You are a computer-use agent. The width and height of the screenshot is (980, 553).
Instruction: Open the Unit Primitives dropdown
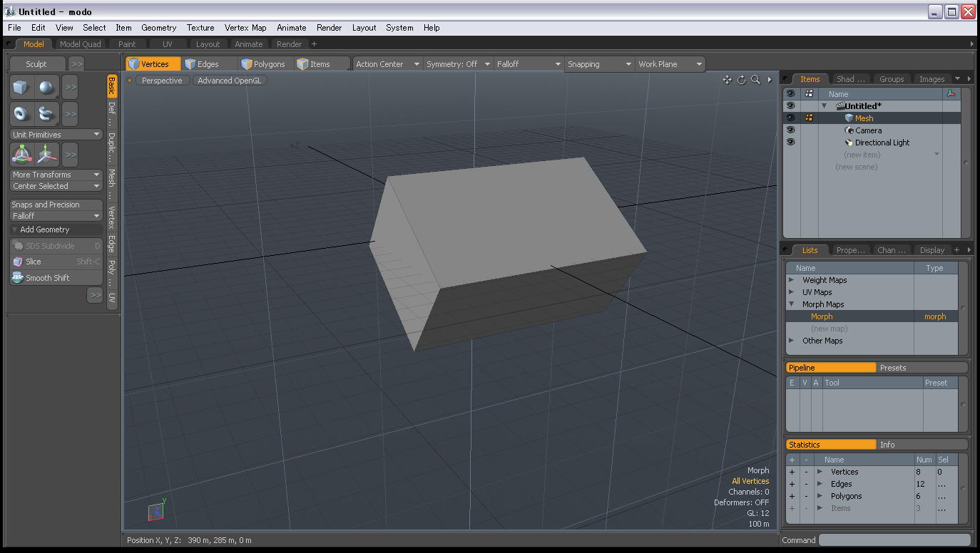56,134
